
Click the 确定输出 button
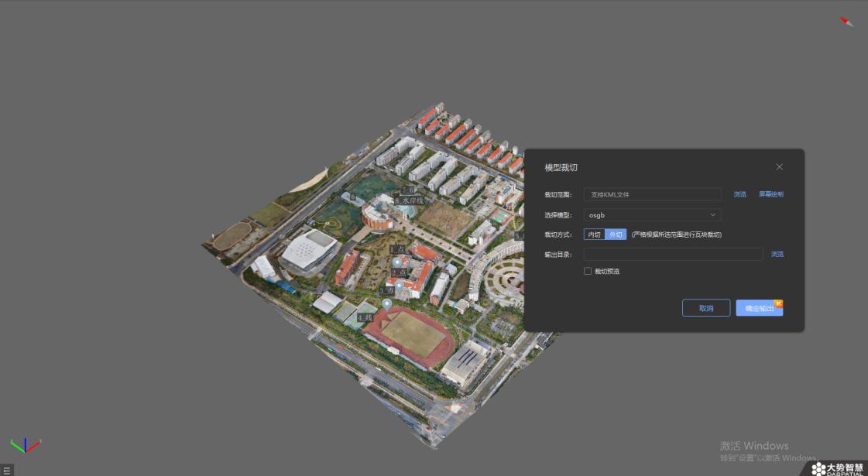coord(759,308)
